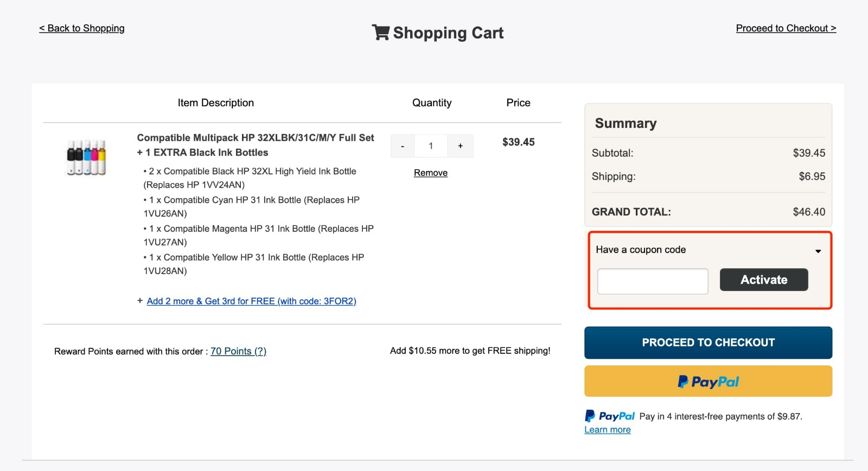
Task: Click the Activate coupon button
Action: coord(764,280)
